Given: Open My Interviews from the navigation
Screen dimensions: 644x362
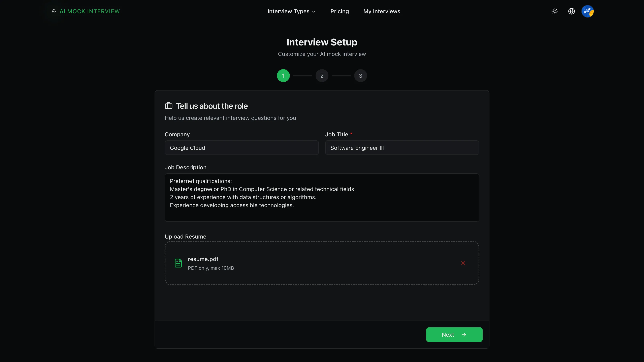Looking at the screenshot, I should (x=382, y=11).
